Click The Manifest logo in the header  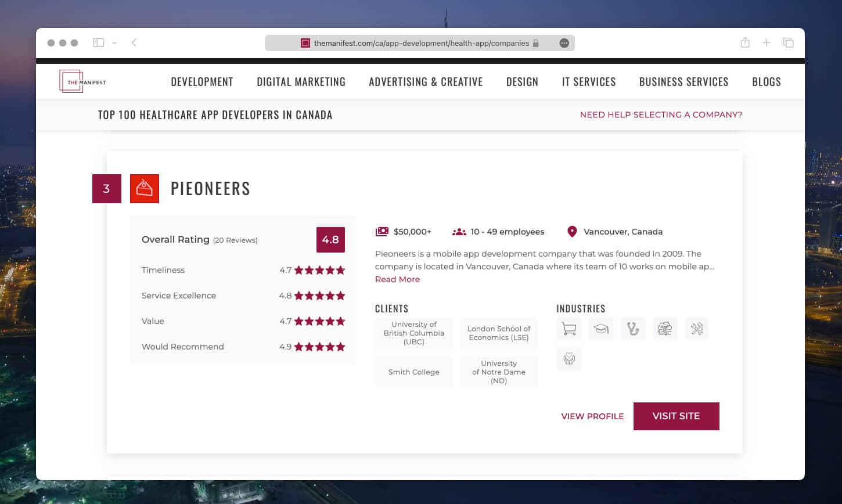82,81
